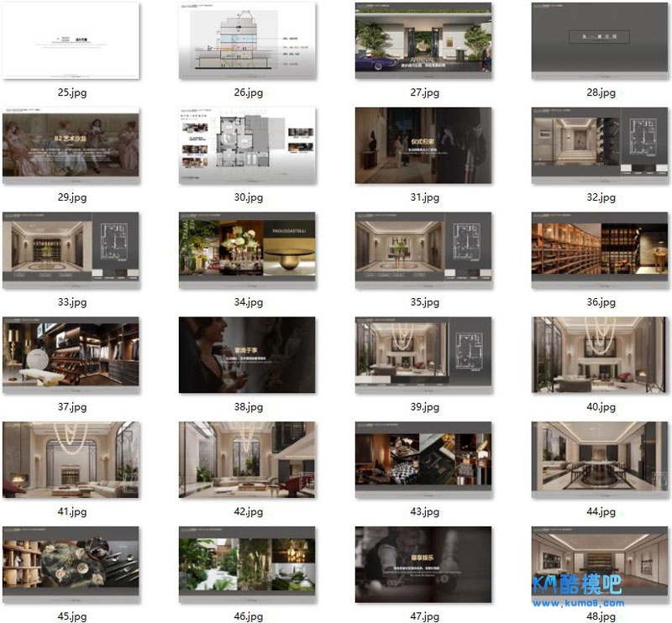Viewport: 672px width, 623px height.
Task: Click the 32.jpg file name label
Action: pyautogui.click(x=600, y=197)
